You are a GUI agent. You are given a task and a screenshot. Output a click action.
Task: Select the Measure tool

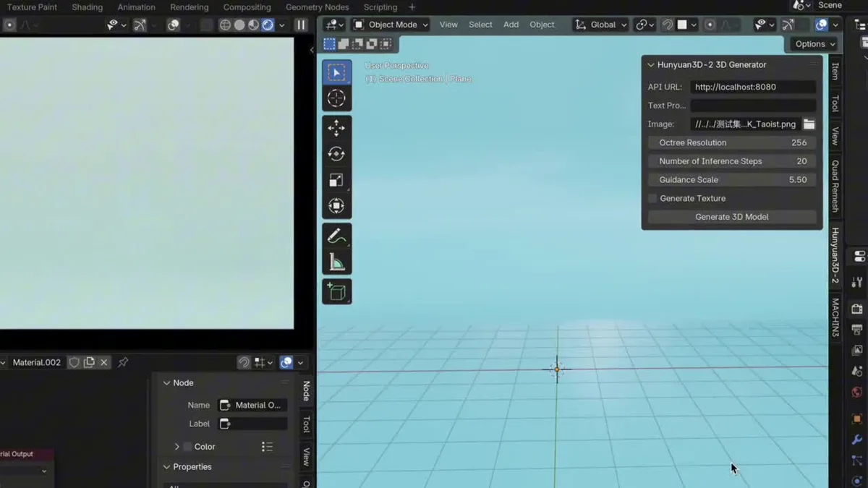pos(336,262)
